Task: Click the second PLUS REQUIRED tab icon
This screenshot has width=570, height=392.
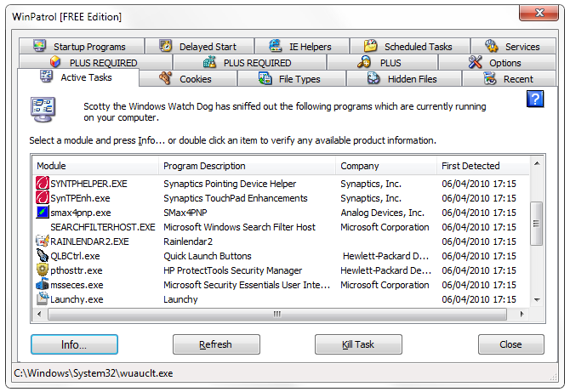Action: pos(209,62)
